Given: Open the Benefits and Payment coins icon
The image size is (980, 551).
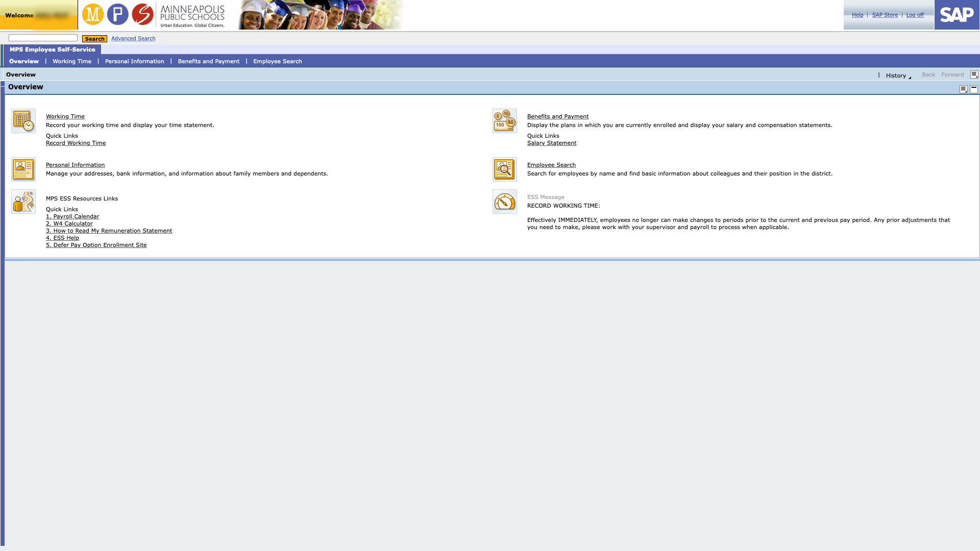Looking at the screenshot, I should [x=505, y=121].
